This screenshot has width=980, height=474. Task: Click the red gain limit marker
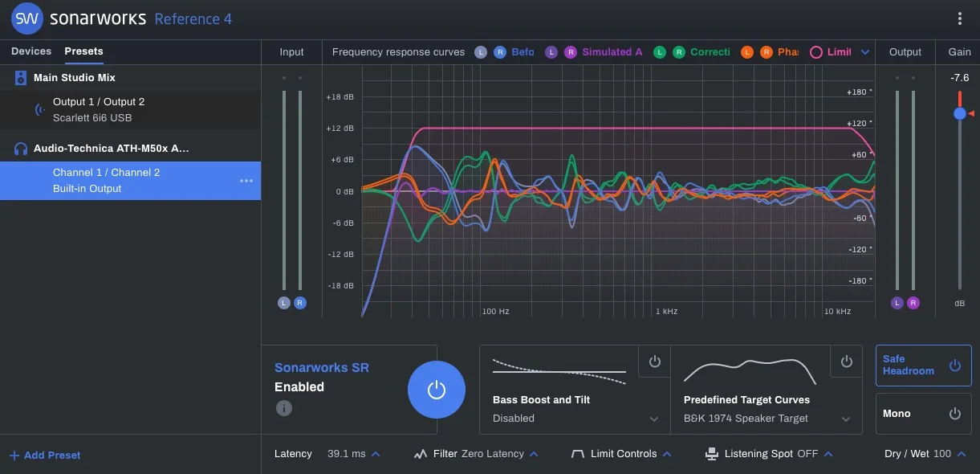pyautogui.click(x=972, y=114)
